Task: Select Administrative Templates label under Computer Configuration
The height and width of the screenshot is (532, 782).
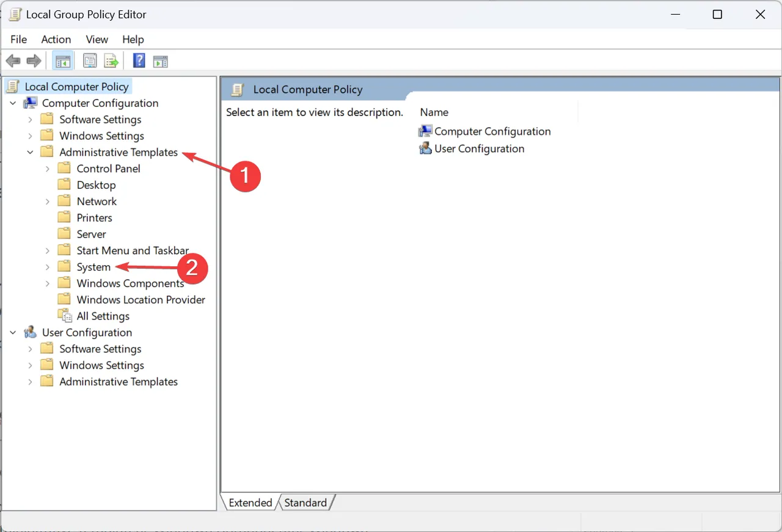Action: [119, 152]
